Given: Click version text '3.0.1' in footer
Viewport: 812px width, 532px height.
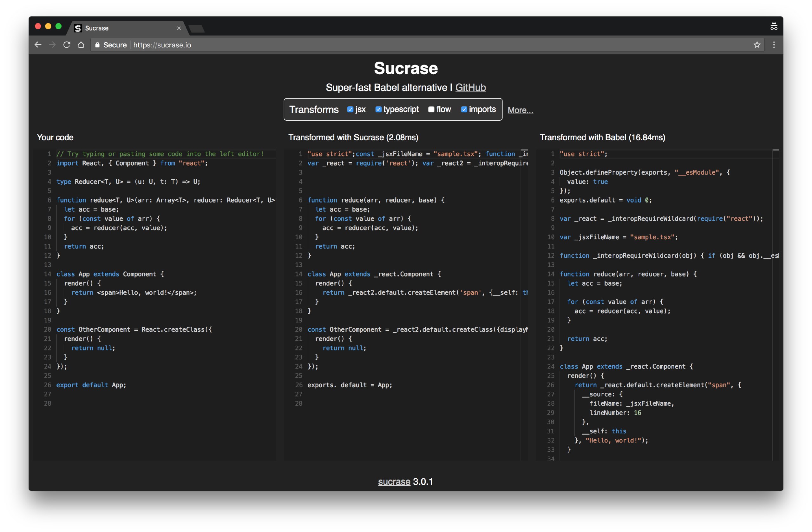Looking at the screenshot, I should coord(423,482).
